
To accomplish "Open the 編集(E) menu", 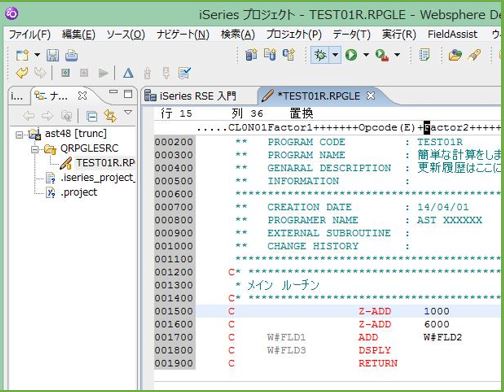I will (x=79, y=34).
